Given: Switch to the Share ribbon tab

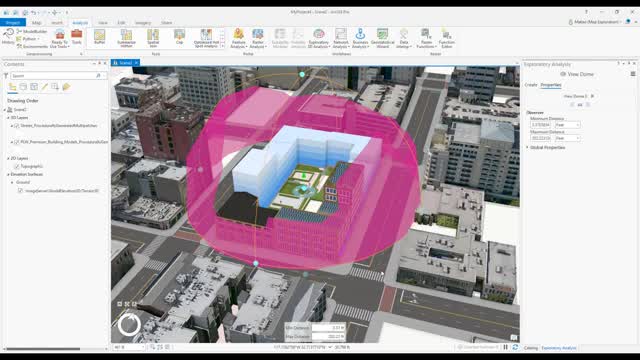Looking at the screenshot, I should click(x=167, y=23).
